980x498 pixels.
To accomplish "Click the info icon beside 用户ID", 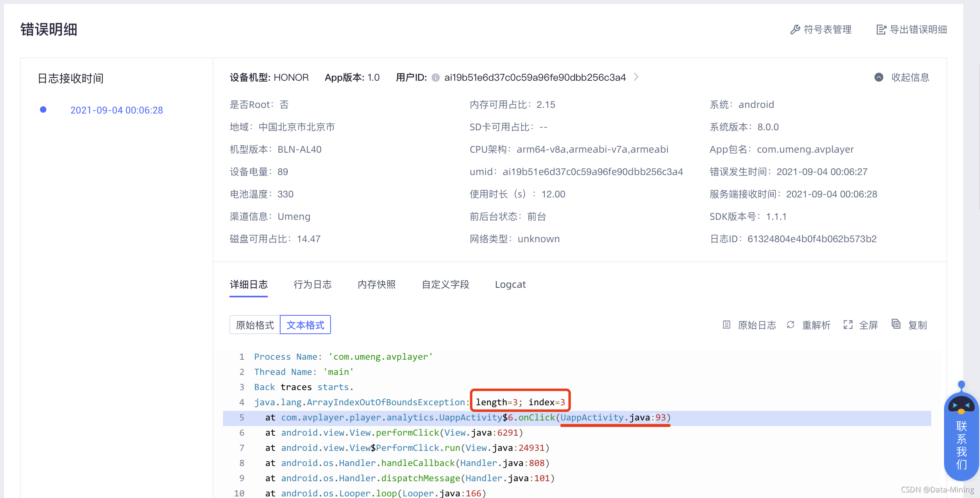I will 436,78.
